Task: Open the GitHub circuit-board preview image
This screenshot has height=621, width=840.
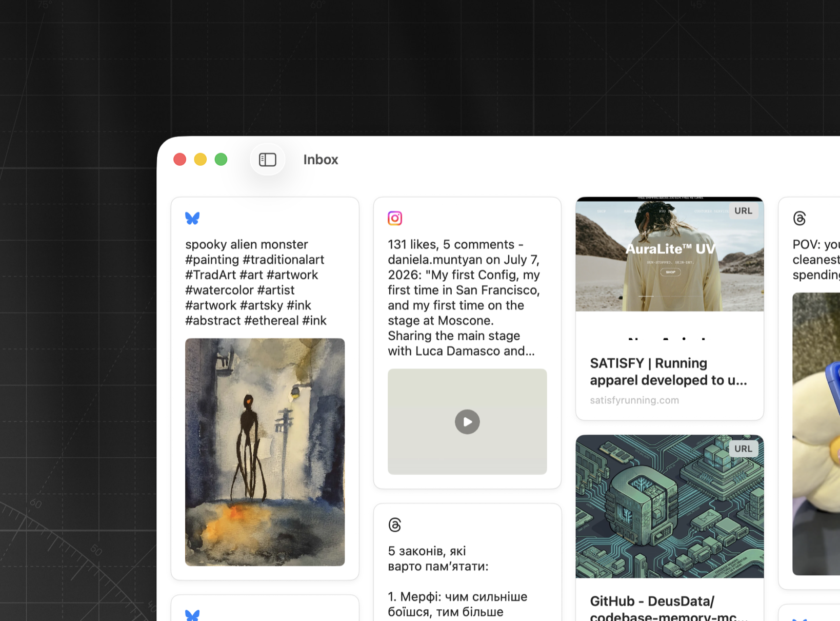Action: pos(670,507)
